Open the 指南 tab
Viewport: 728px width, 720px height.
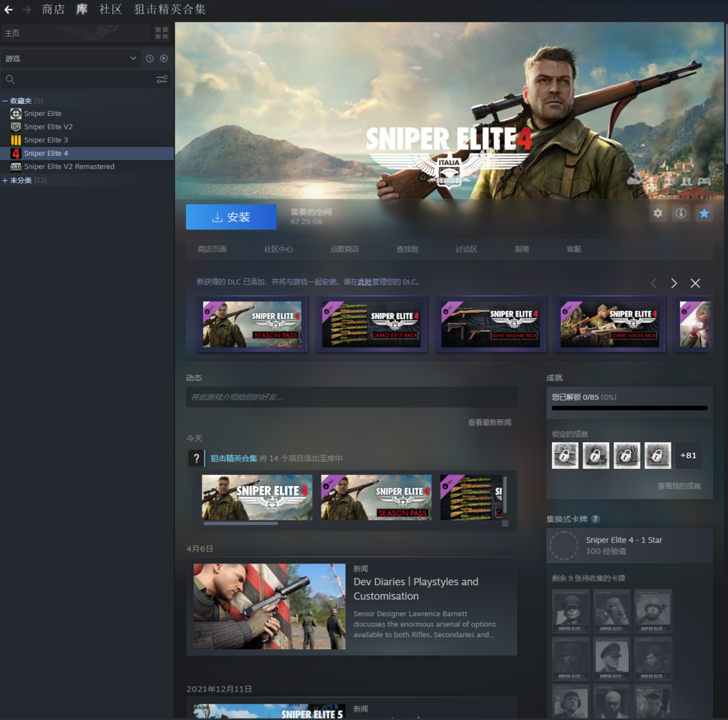point(522,249)
